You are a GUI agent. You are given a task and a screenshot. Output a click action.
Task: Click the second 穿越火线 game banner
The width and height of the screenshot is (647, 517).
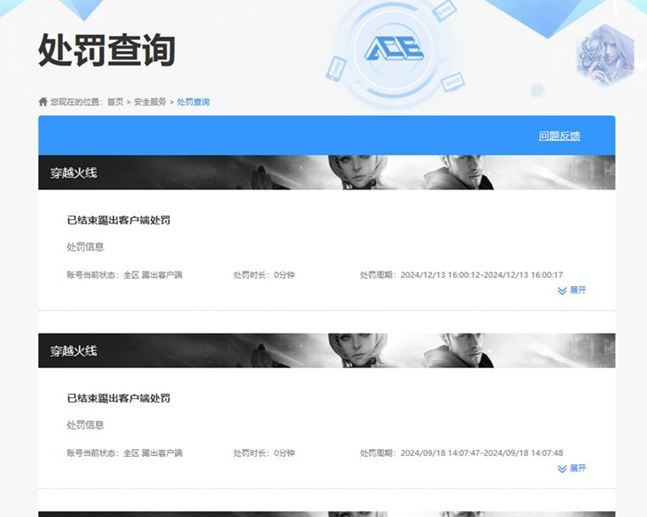coord(327,351)
